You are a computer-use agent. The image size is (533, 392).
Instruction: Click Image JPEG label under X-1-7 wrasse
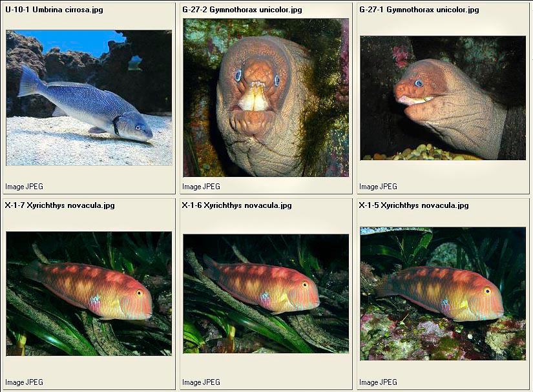(24, 382)
